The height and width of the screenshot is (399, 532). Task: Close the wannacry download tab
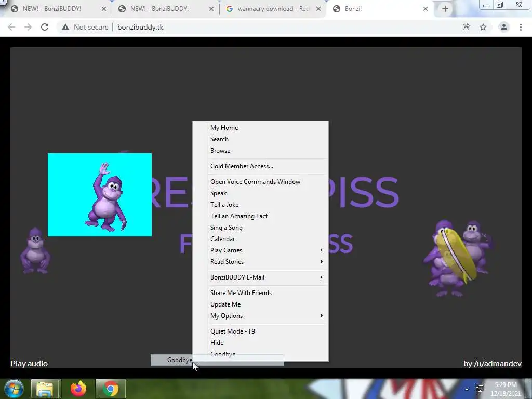tap(318, 9)
